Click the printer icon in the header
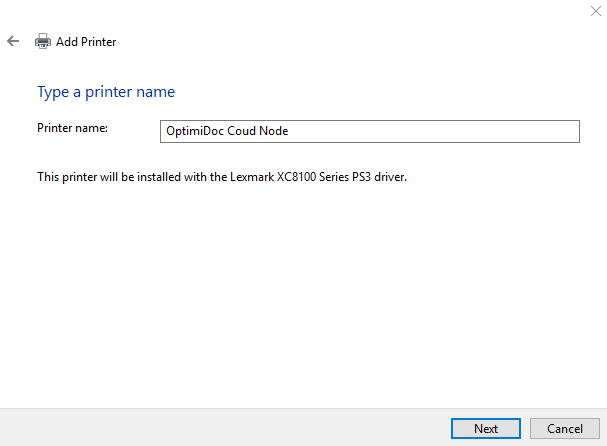Screen dimensions: 607x446 click(43, 42)
